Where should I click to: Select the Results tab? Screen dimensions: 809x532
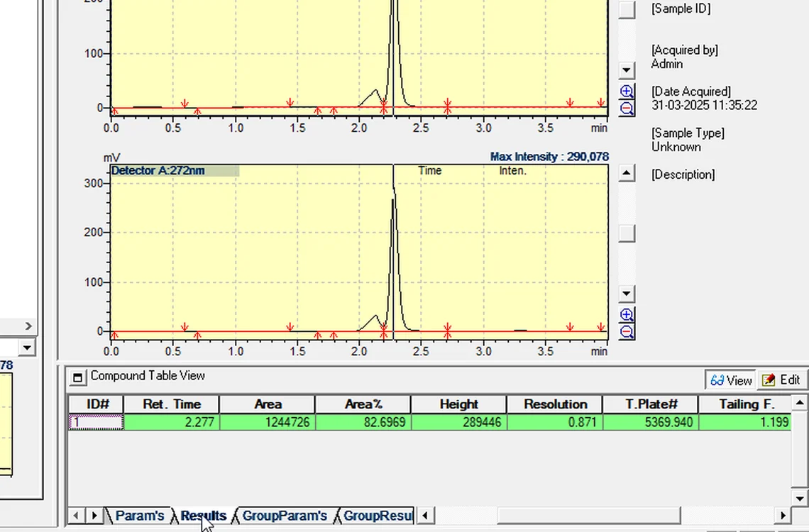pos(203,516)
